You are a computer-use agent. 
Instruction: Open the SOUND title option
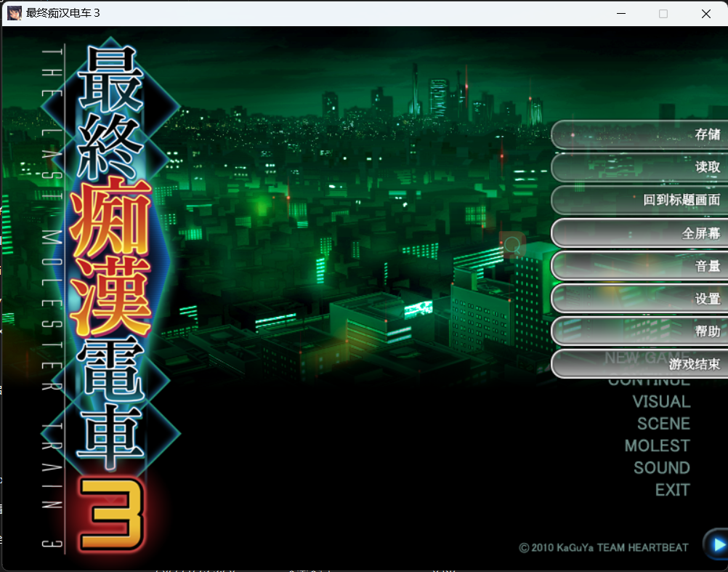coord(662,467)
